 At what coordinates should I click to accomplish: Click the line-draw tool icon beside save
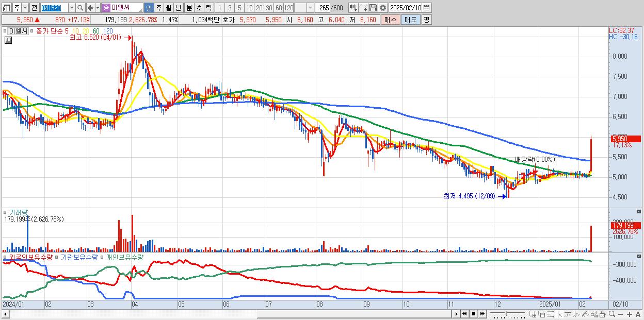(363, 8)
